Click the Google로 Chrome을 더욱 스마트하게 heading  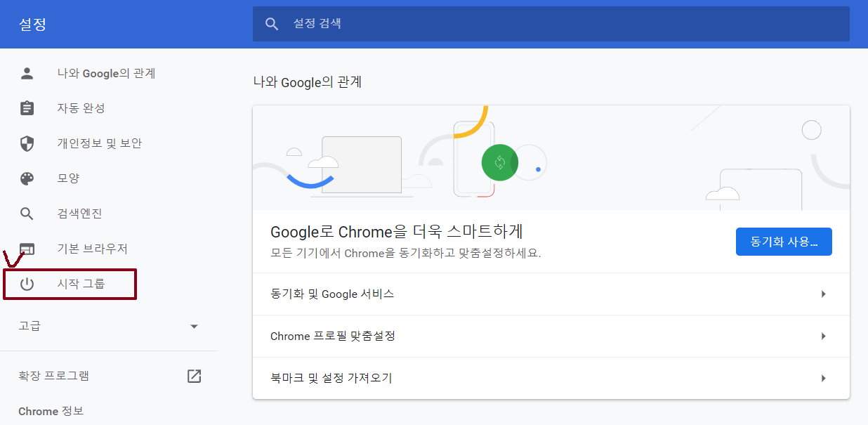[397, 232]
